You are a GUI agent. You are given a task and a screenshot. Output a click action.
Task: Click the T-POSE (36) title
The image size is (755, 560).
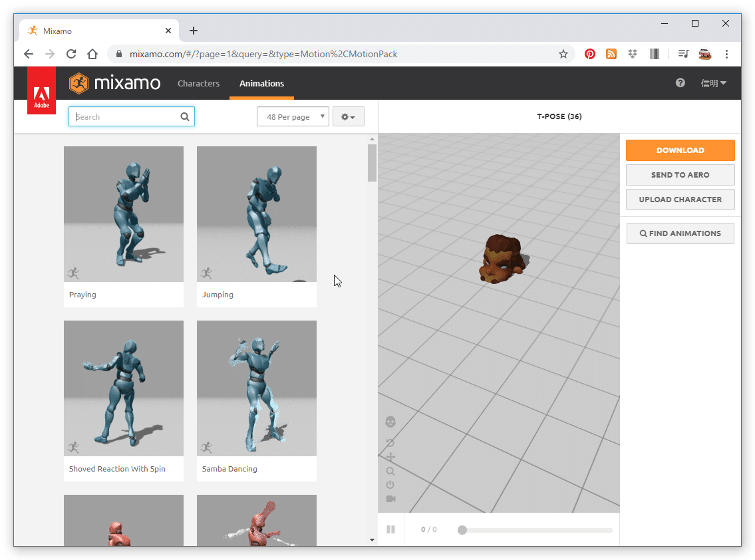pyautogui.click(x=559, y=116)
